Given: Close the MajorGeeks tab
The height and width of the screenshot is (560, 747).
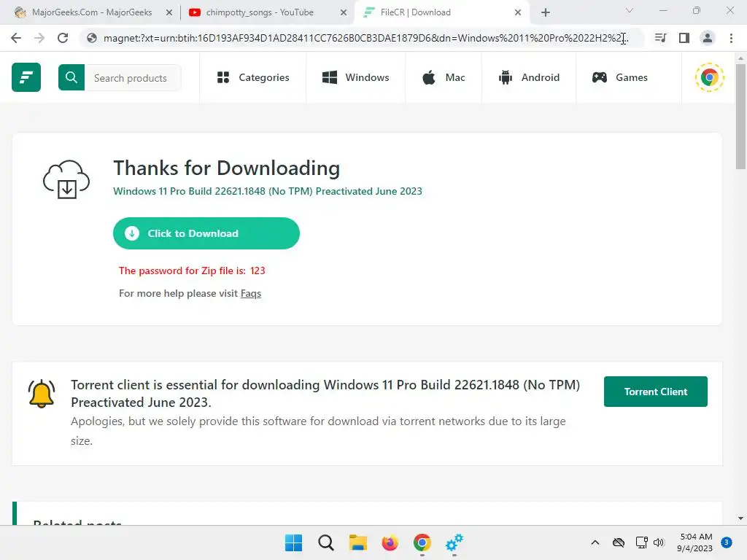Looking at the screenshot, I should 169,13.
